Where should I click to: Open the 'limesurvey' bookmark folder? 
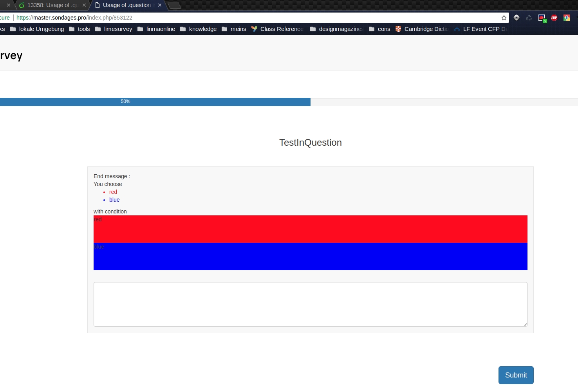coord(114,29)
